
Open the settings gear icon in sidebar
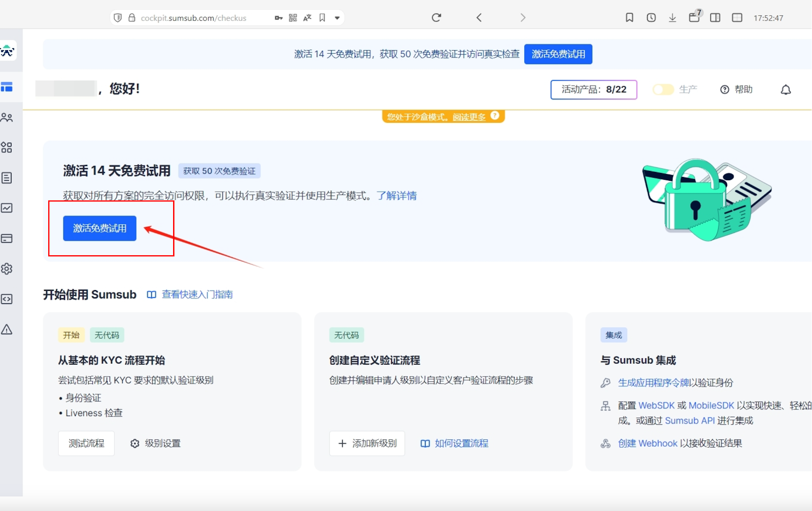click(7, 269)
